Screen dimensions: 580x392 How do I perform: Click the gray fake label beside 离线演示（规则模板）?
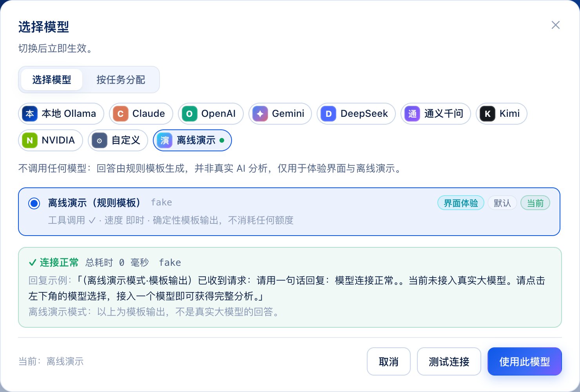point(161,202)
